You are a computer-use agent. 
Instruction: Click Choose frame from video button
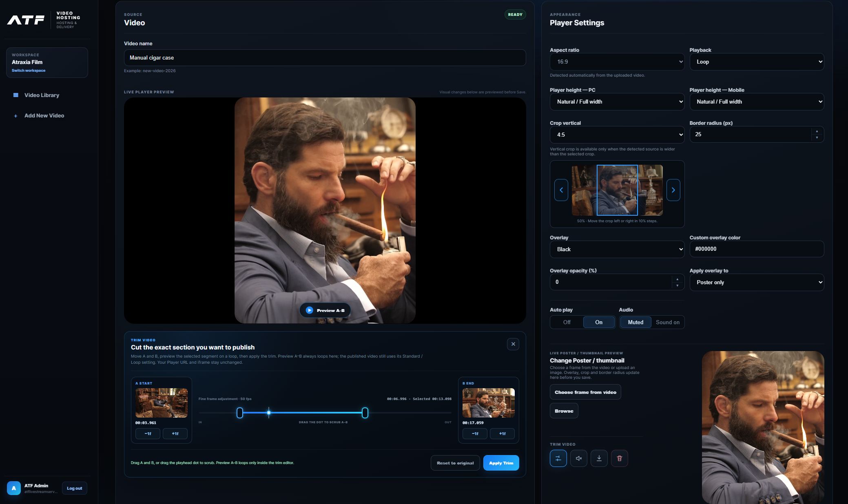[585, 392]
